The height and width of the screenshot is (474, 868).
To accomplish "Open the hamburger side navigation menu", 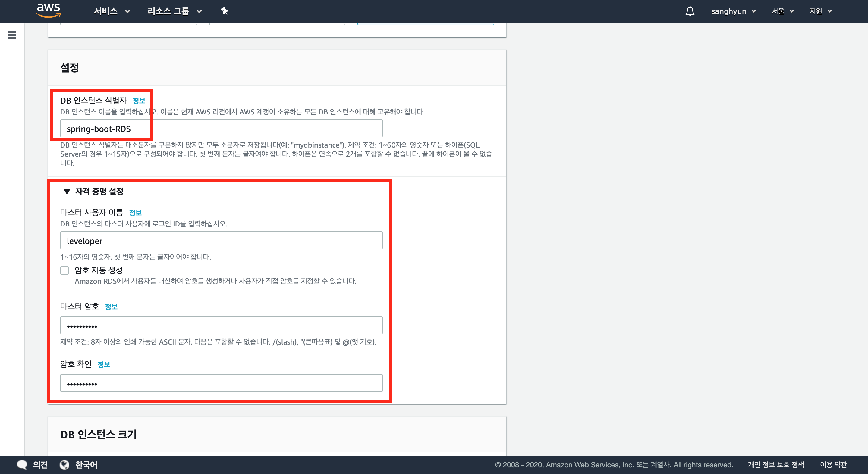I will [12, 35].
